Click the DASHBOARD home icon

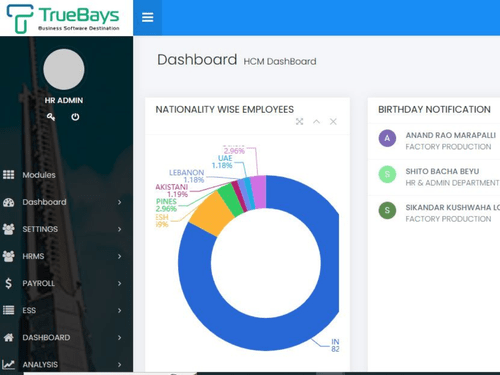pos(9,337)
